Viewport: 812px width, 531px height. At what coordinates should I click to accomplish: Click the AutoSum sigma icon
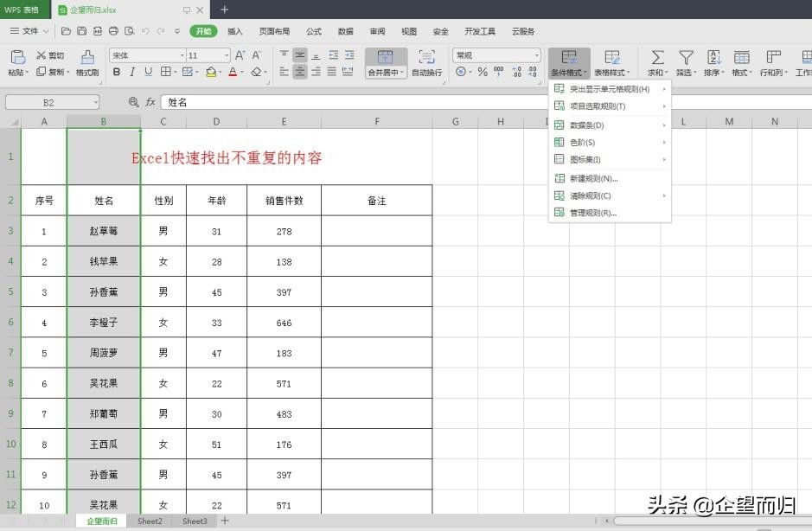pyautogui.click(x=658, y=57)
